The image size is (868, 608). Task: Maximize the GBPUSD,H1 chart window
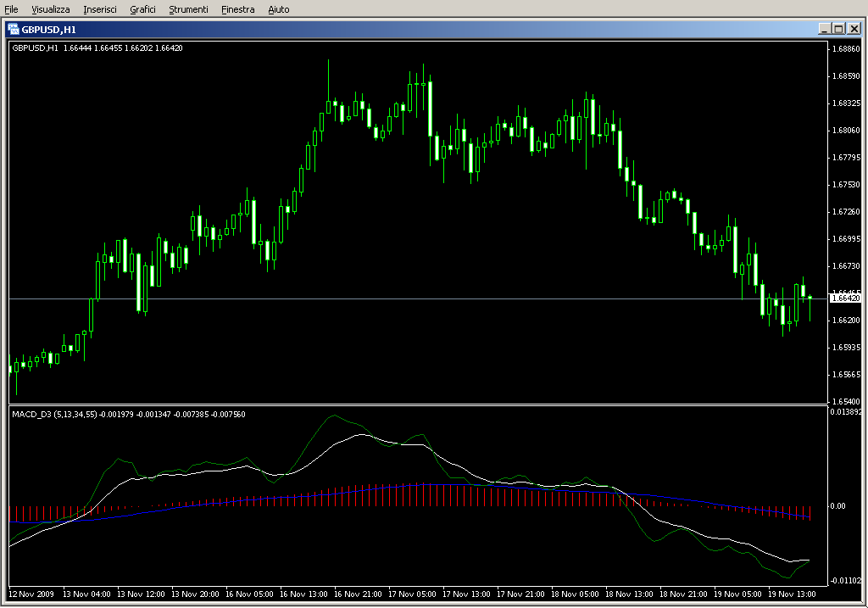pyautogui.click(x=838, y=28)
